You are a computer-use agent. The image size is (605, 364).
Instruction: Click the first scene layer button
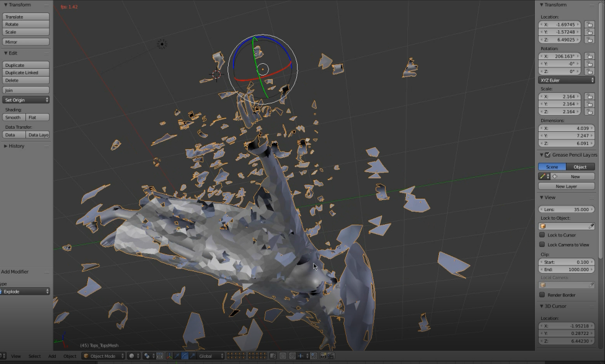[228, 354]
